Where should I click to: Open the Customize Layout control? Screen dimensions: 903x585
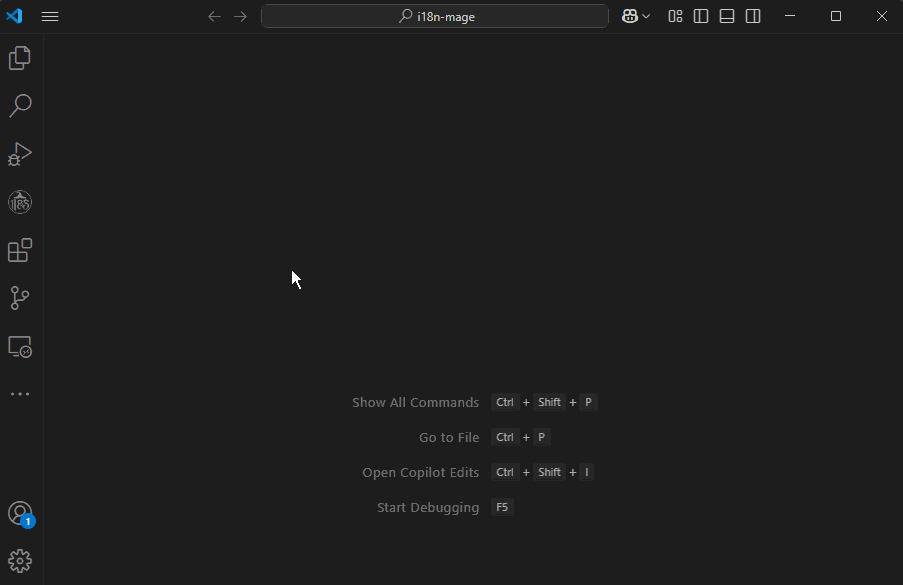click(675, 16)
